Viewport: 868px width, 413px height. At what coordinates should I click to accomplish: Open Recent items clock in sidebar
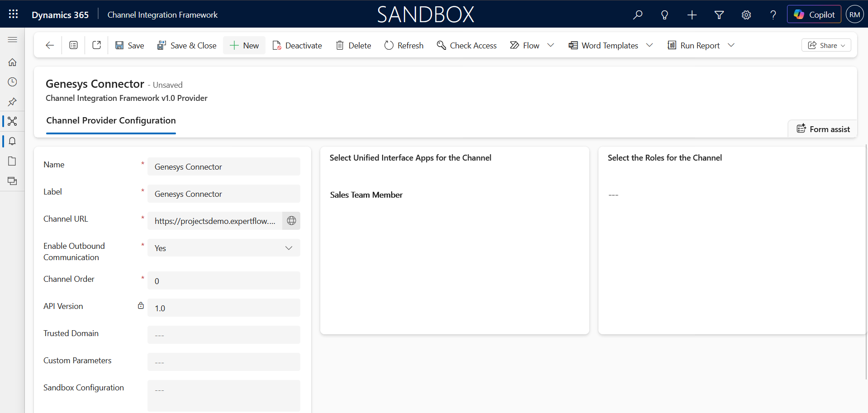(x=12, y=82)
